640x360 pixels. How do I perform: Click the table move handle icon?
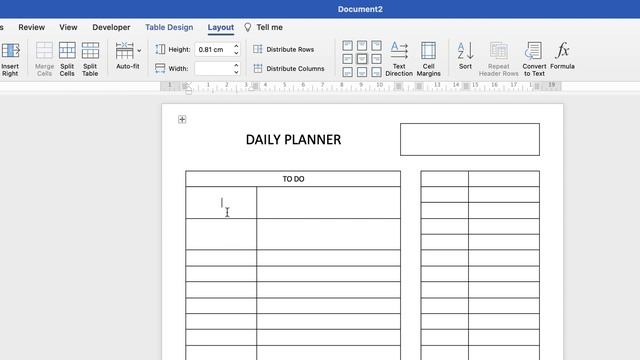[x=182, y=119]
